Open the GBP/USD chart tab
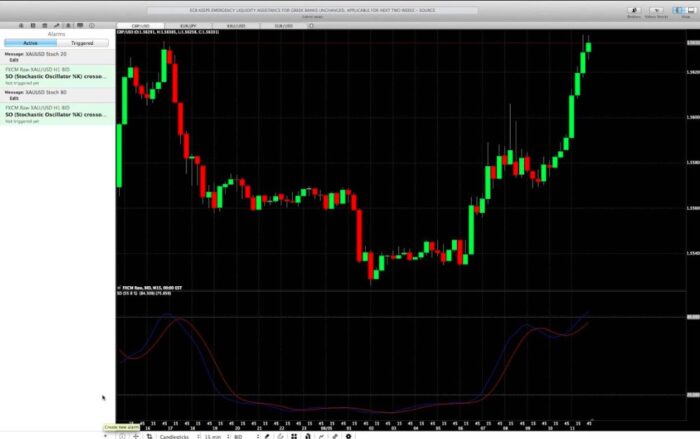The image size is (700, 439). [140, 26]
